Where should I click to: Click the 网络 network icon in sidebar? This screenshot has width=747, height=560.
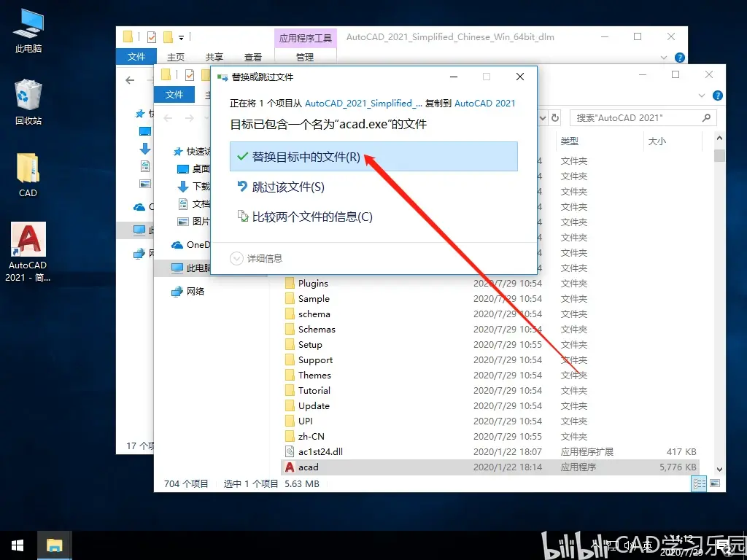pyautogui.click(x=177, y=291)
